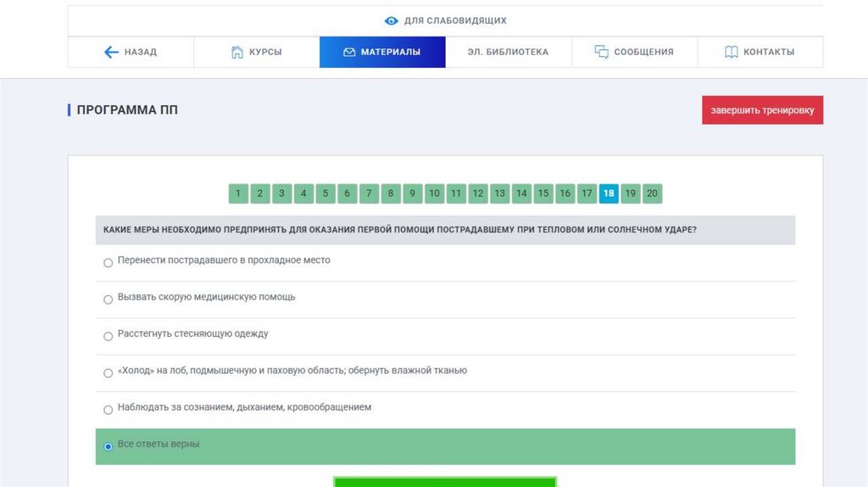
Task: Navigate to question 13
Action: pyautogui.click(x=500, y=193)
